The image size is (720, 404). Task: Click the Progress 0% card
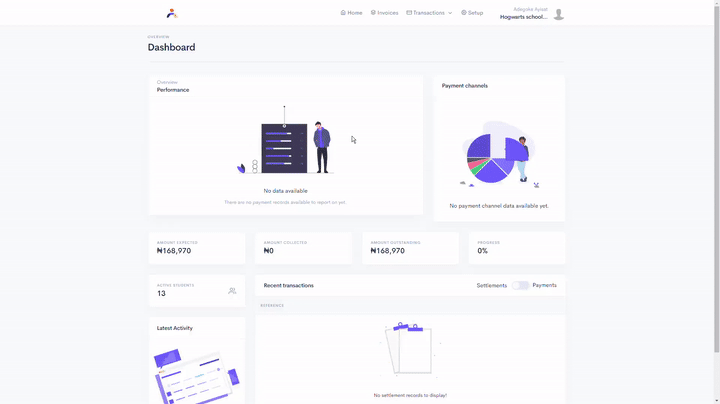pyautogui.click(x=517, y=248)
